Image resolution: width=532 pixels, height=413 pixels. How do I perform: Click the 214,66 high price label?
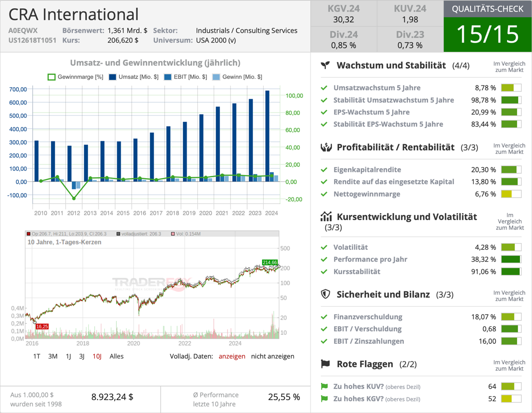(x=269, y=263)
